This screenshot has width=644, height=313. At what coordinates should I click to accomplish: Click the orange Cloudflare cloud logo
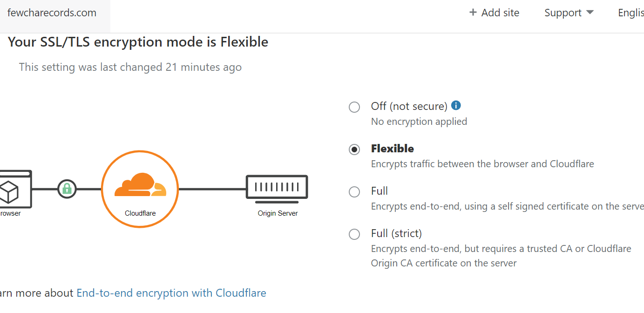140,185
